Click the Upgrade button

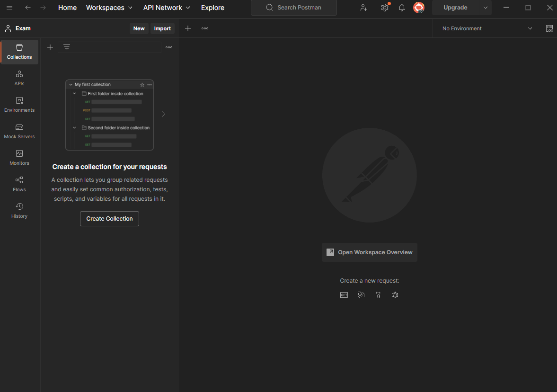click(x=455, y=8)
